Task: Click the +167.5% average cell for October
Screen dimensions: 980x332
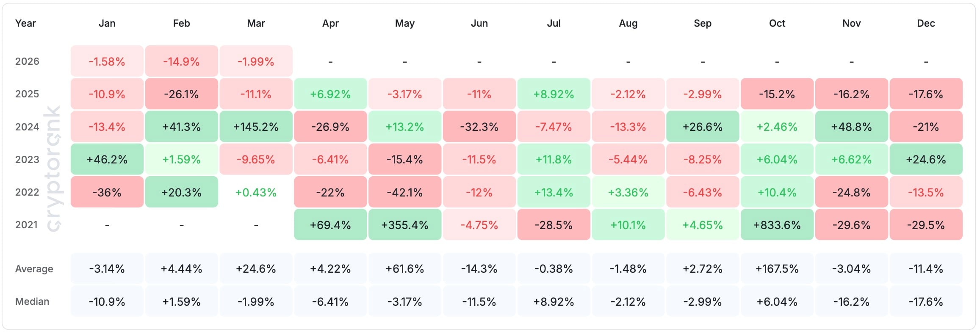Action: [777, 269]
